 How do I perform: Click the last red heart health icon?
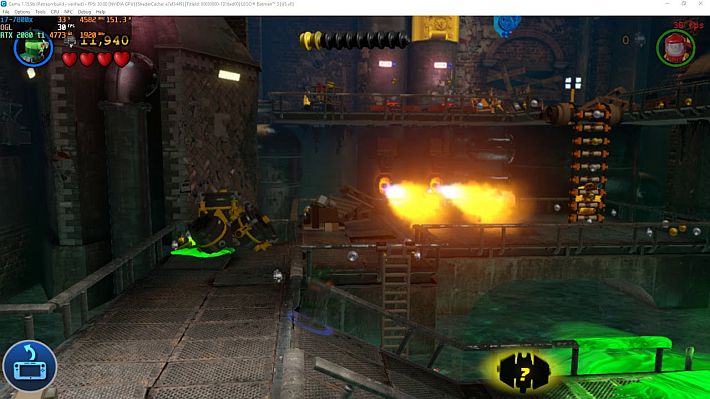[121, 59]
